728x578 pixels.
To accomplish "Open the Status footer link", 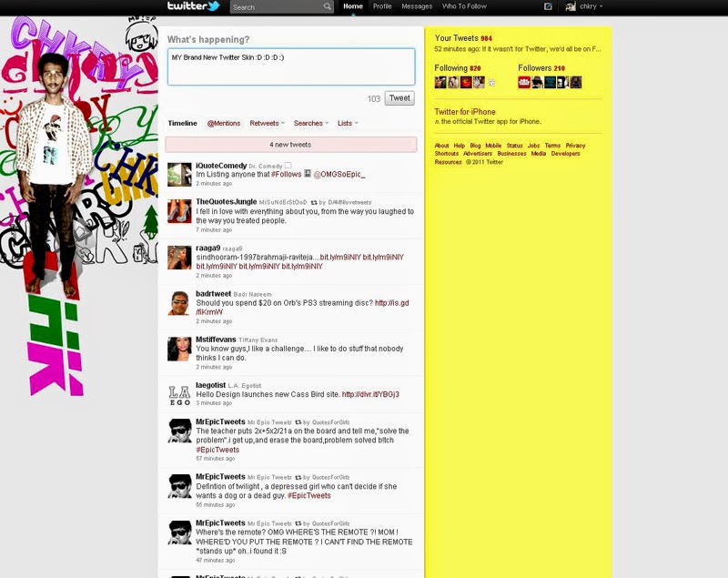I will tap(514, 146).
